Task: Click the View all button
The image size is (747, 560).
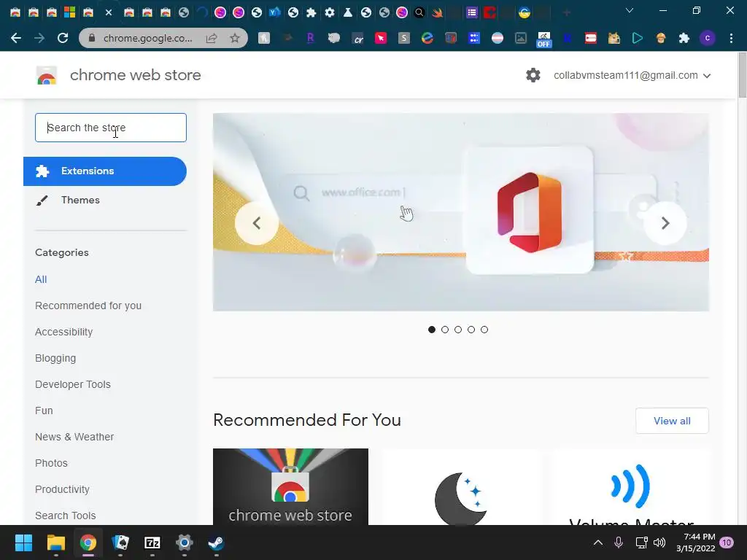Action: click(x=672, y=421)
